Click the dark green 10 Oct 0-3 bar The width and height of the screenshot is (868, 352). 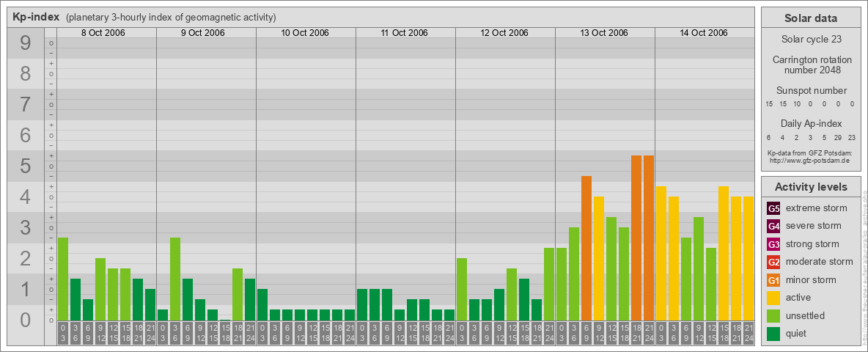262,305
